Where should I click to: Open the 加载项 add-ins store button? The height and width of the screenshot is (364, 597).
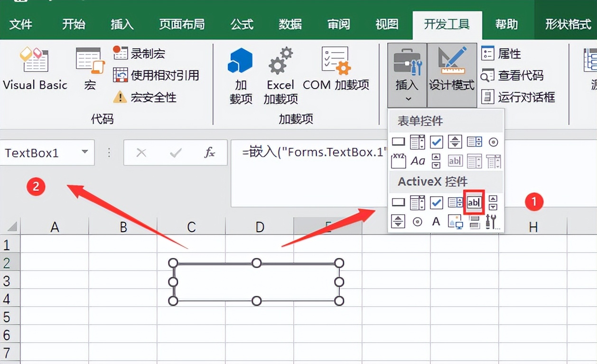241,76
